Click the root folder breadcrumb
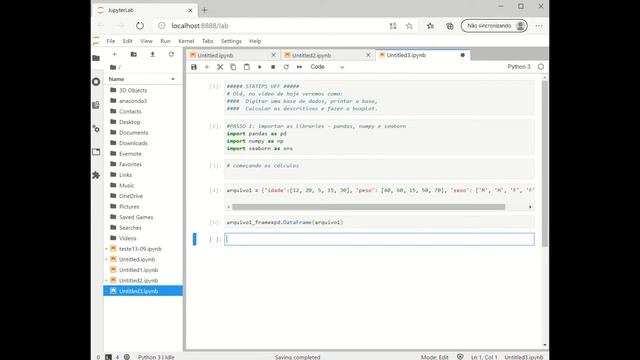Screen dimensions: 640x360 pos(113,67)
